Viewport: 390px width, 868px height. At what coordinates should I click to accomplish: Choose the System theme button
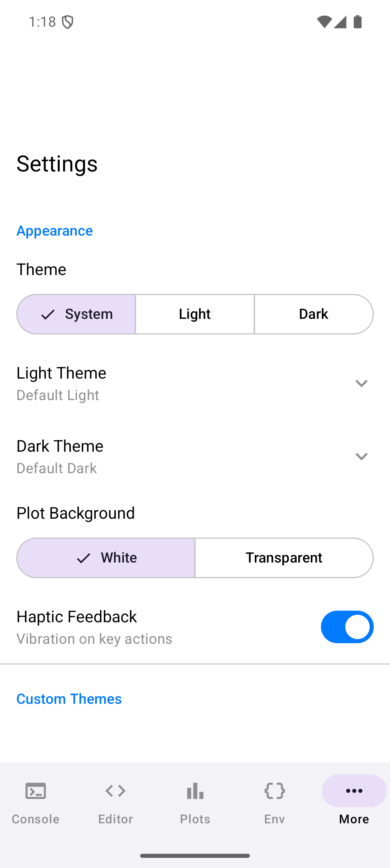(76, 314)
